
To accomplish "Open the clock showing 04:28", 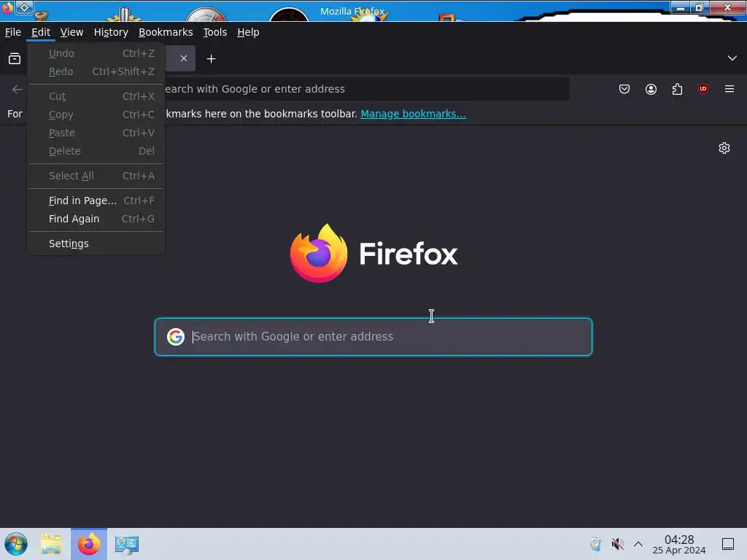I will coord(679,544).
